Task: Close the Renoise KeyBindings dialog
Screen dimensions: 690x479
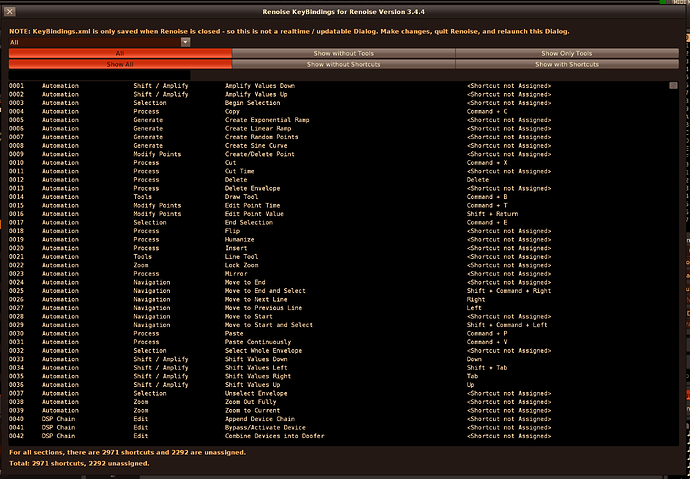Action: coord(10,12)
